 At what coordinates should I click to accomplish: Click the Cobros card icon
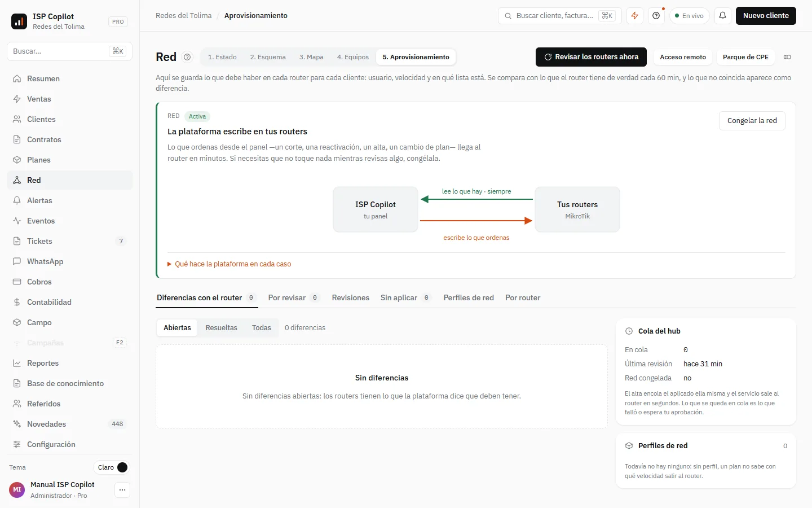click(17, 282)
